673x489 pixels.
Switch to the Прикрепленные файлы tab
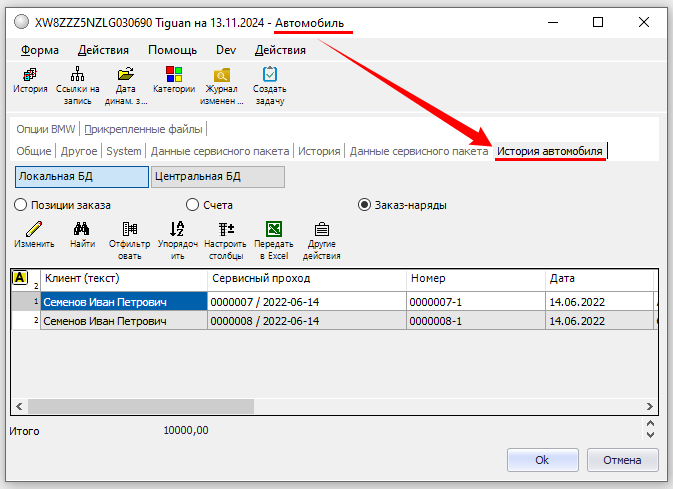(144, 129)
